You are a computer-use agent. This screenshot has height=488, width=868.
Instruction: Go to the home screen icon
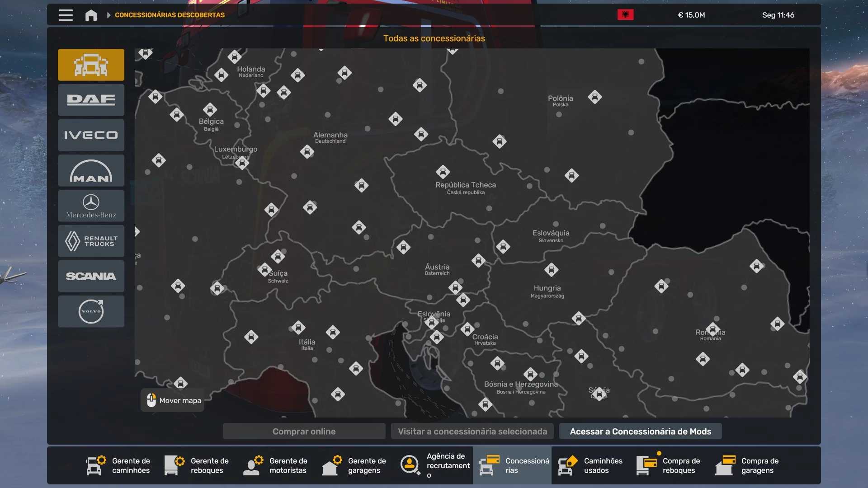(91, 15)
